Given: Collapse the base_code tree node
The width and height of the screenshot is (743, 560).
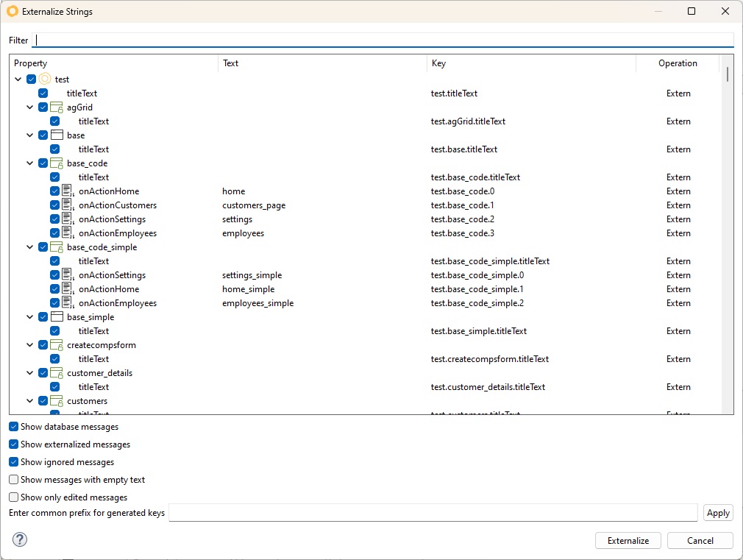Looking at the screenshot, I should click(30, 163).
